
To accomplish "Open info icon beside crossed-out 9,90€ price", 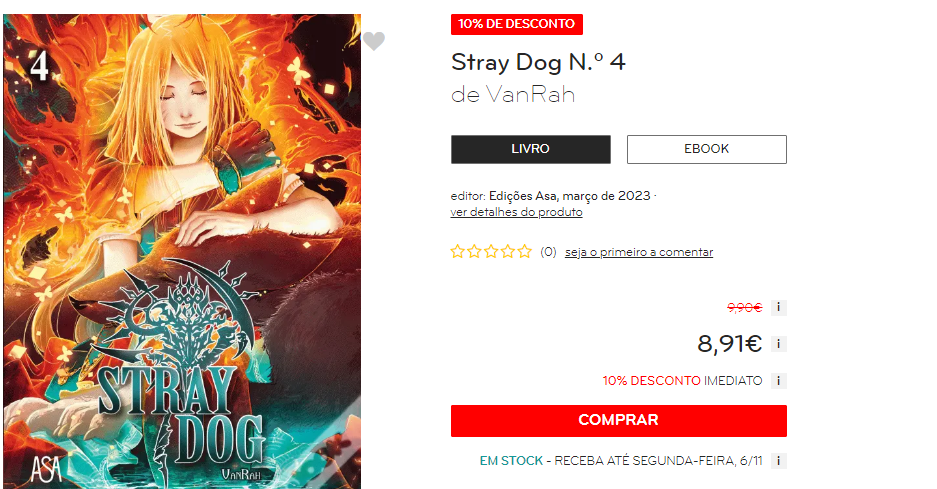I will point(778,307).
